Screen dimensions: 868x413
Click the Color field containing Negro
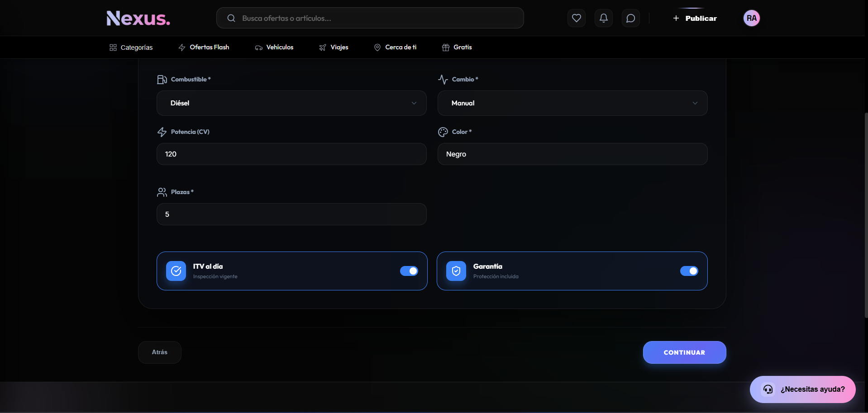pyautogui.click(x=572, y=154)
